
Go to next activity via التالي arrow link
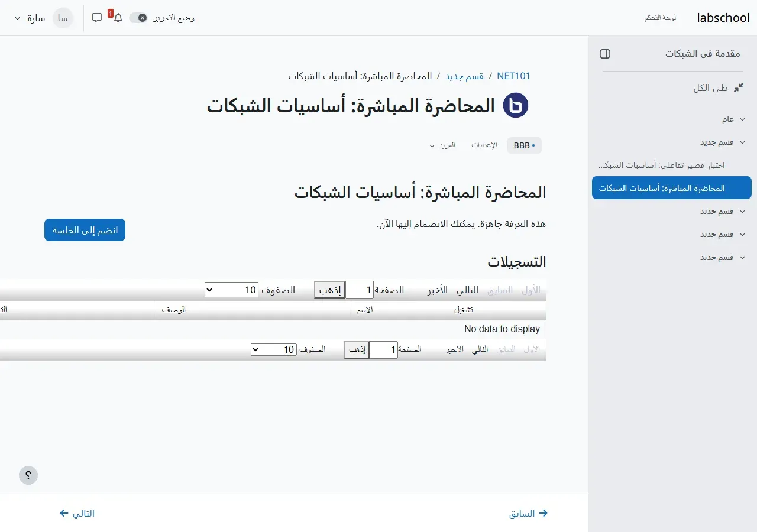(77, 513)
